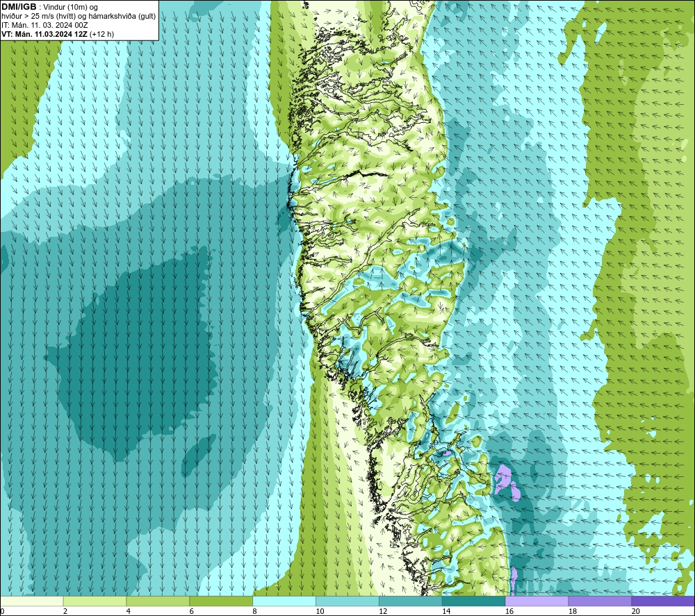The image size is (695, 616).
Task: Click the 0–2 m/s palest legend color
Action: point(32,601)
